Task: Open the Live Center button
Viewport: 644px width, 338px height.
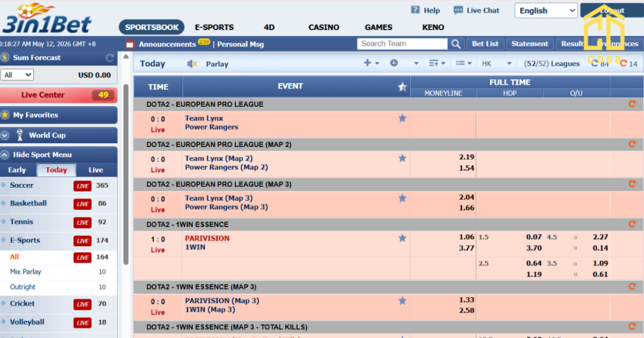Action: click(x=58, y=95)
